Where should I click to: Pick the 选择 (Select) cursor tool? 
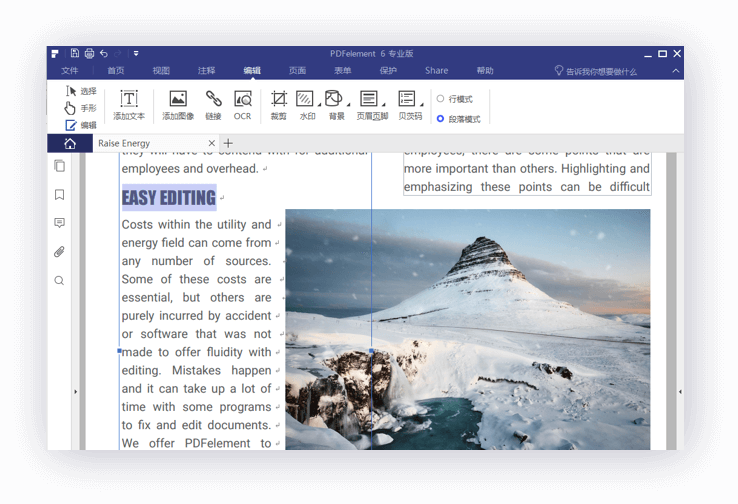pyautogui.click(x=80, y=91)
